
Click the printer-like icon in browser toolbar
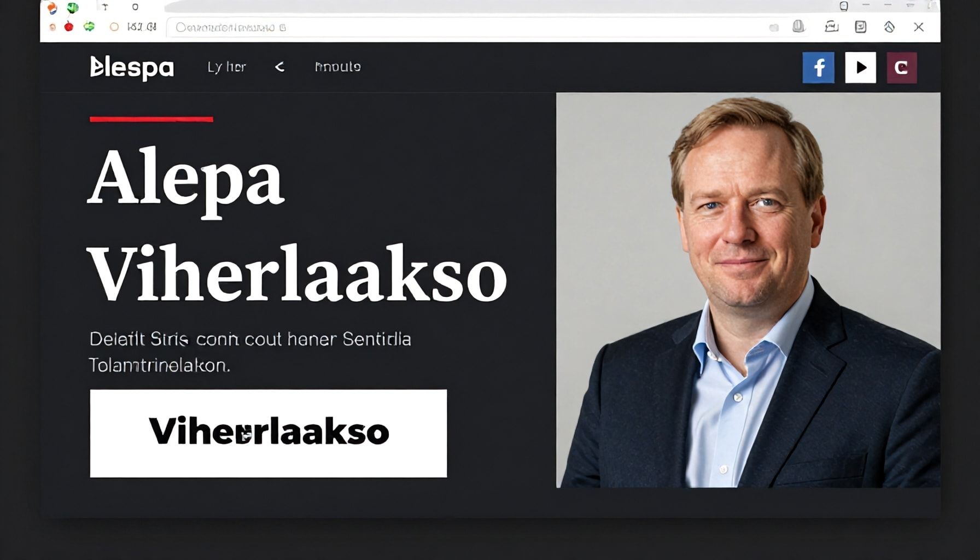pyautogui.click(x=831, y=26)
